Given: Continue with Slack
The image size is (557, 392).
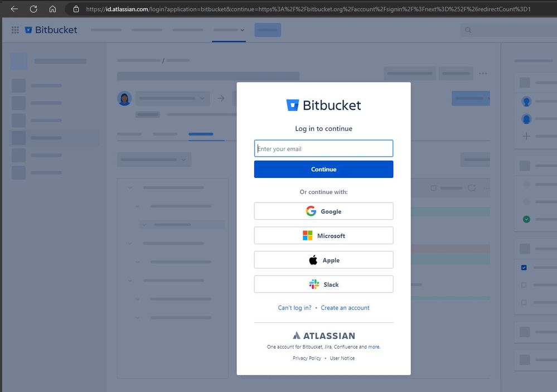Looking at the screenshot, I should point(323,284).
